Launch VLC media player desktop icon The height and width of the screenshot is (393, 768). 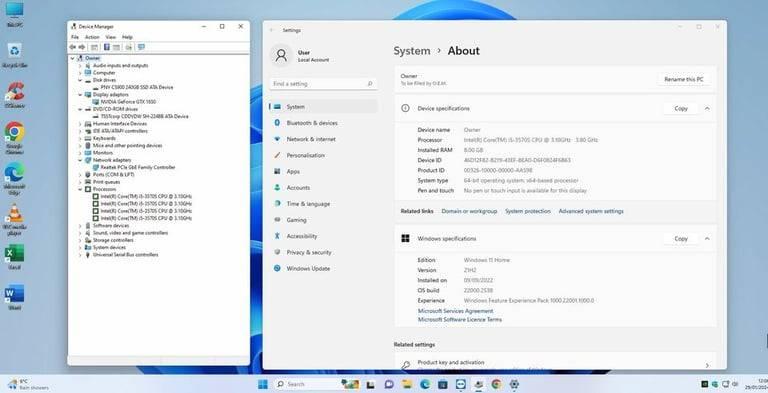coord(15,214)
